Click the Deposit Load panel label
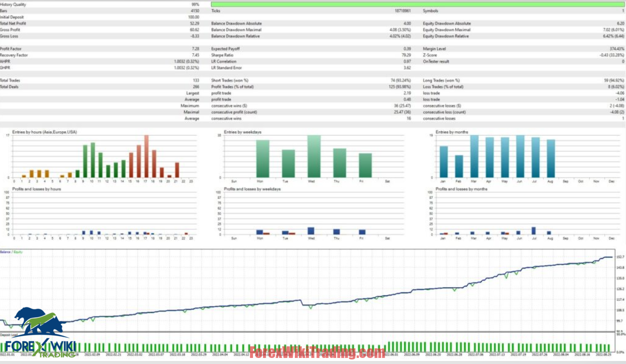The height and width of the screenshot is (364, 626). click(10, 334)
